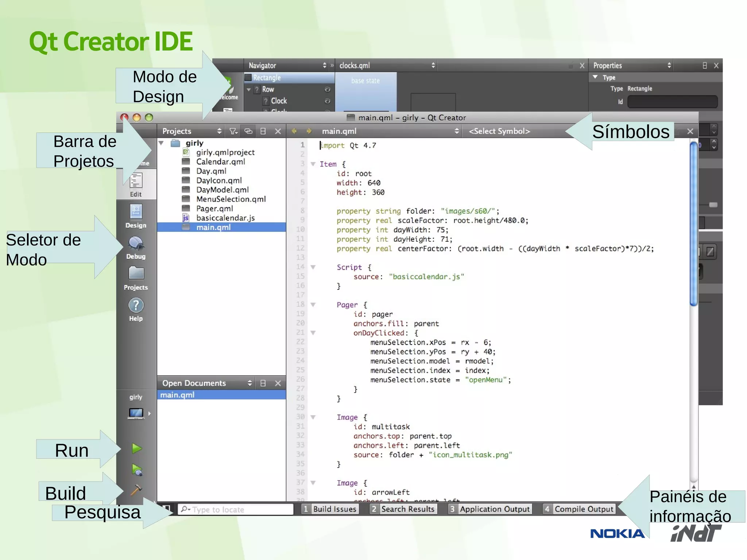
Task: Click the filter tree icon in Projects pane
Action: pos(233,131)
